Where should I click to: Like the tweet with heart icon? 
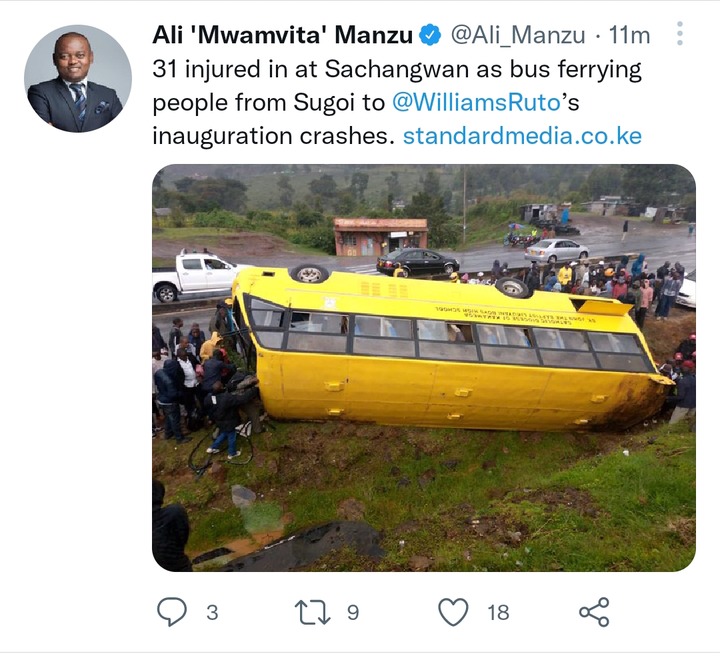454,612
